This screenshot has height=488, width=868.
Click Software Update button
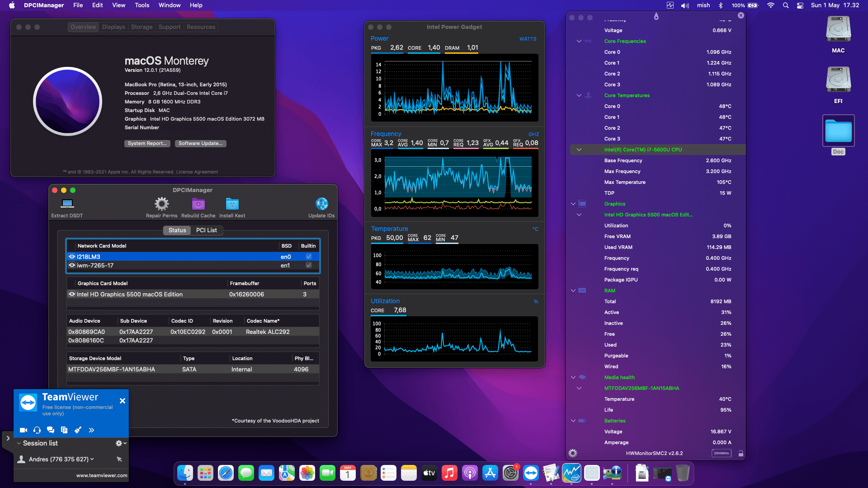coord(200,143)
